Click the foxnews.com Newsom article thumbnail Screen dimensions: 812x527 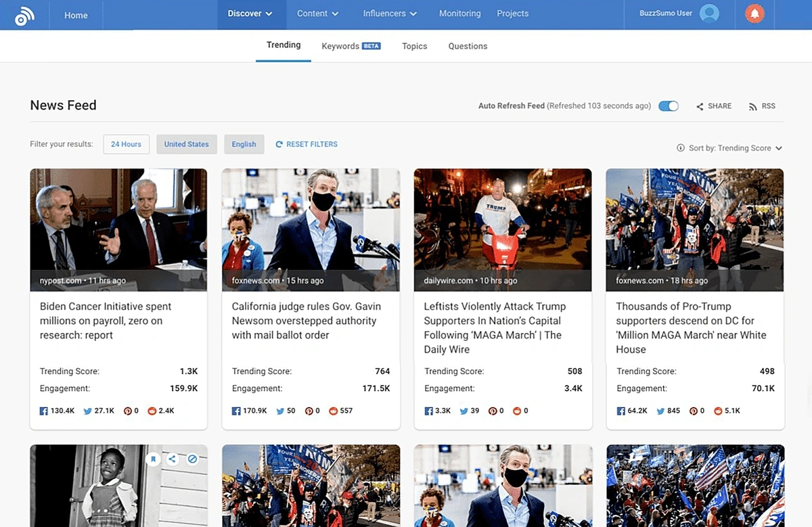[x=311, y=230]
